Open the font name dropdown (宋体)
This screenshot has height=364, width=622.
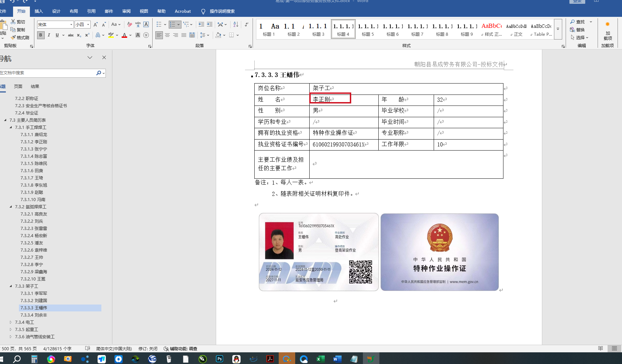(71, 24)
